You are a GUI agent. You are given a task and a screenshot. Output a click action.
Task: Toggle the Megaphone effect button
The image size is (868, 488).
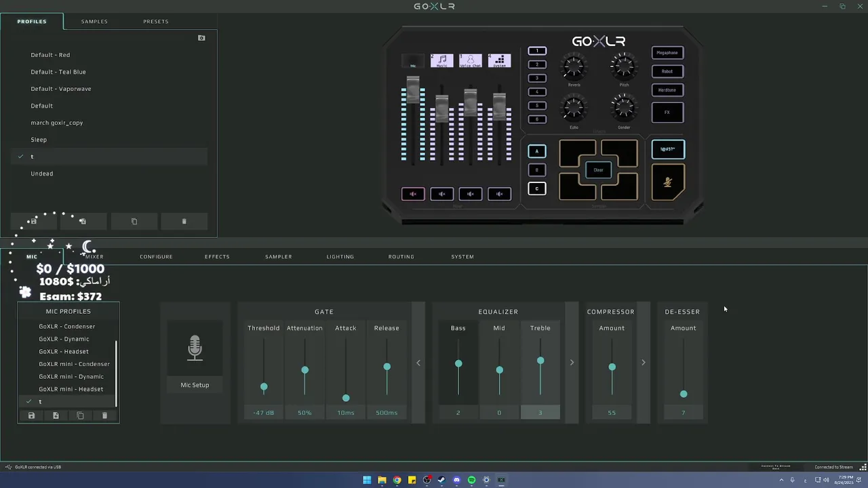tap(667, 53)
